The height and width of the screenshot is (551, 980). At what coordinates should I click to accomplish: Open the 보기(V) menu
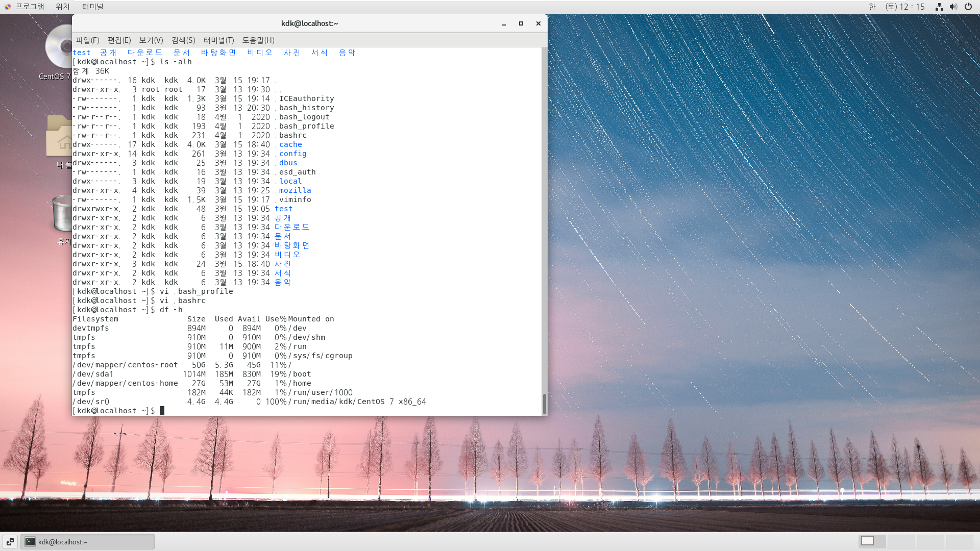151,40
